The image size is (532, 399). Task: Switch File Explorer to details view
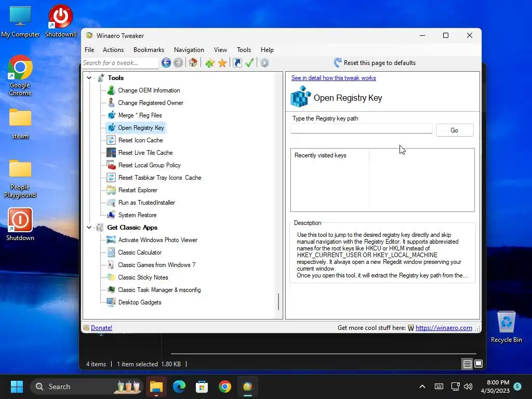pos(467,364)
